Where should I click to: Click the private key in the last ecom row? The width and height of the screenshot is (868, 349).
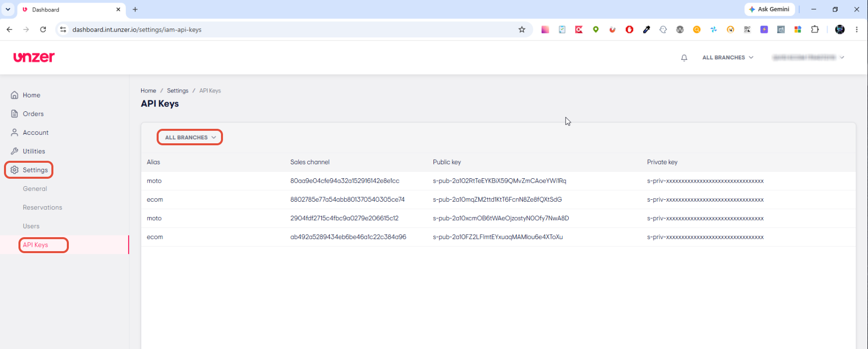705,237
